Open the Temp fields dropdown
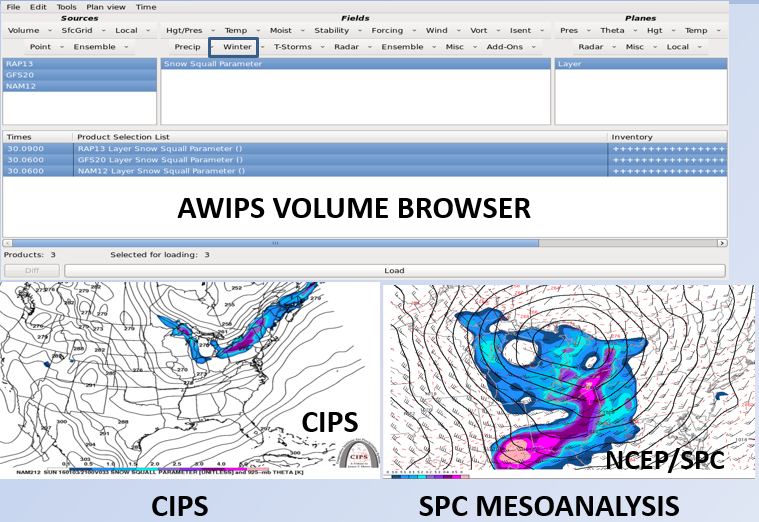The image size is (759, 522). 242,31
